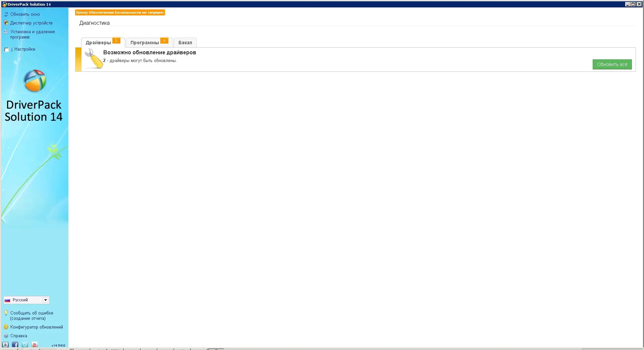The image size is (644, 350).
Task: Click the add/remove programs icon
Action: click(6, 32)
